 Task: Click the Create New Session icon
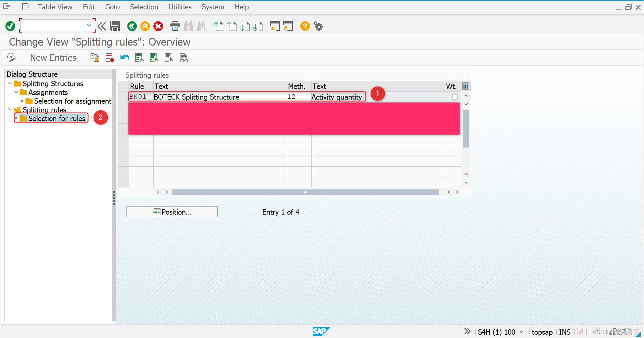click(x=275, y=26)
